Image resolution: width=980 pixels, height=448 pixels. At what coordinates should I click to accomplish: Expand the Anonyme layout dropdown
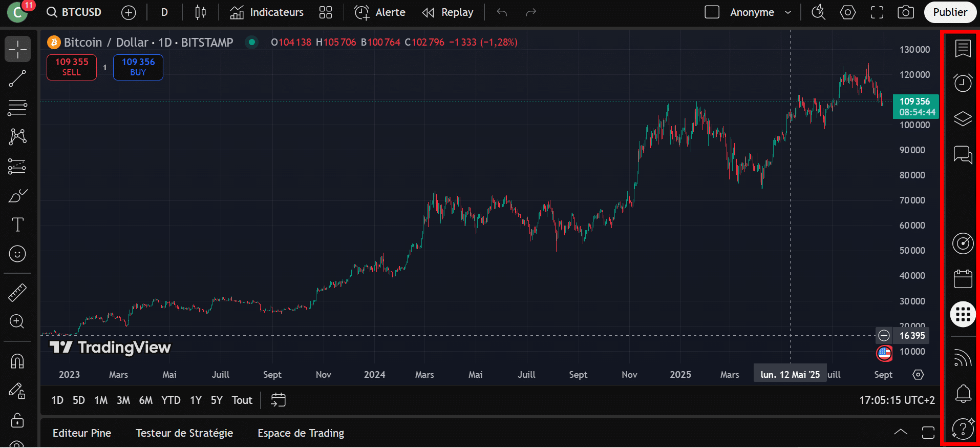click(788, 12)
